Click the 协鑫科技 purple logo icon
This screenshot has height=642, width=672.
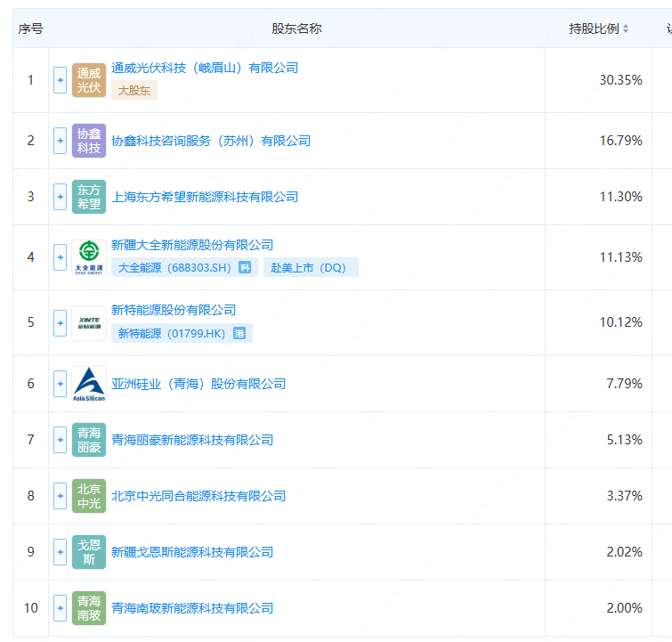pyautogui.click(x=88, y=141)
